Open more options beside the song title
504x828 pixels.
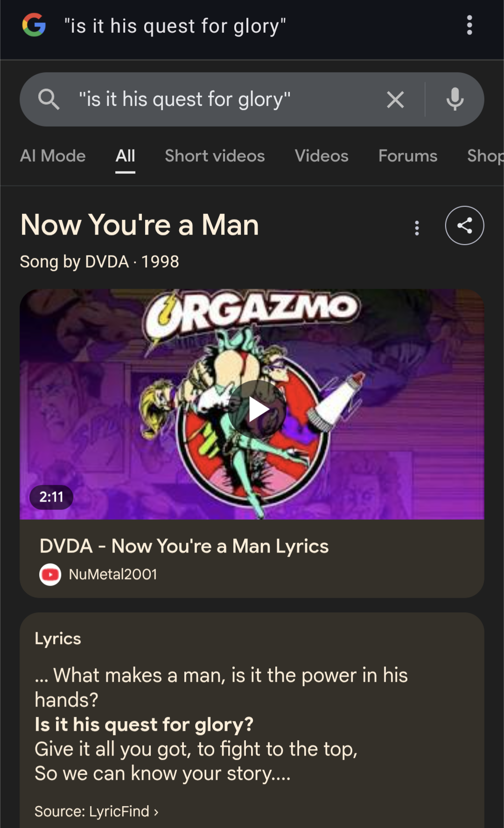pyautogui.click(x=417, y=228)
